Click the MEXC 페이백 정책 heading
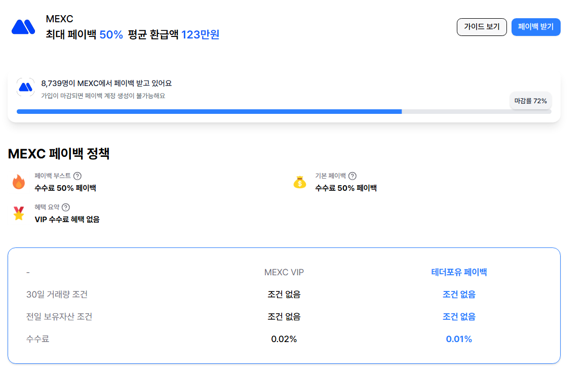 [x=59, y=154]
